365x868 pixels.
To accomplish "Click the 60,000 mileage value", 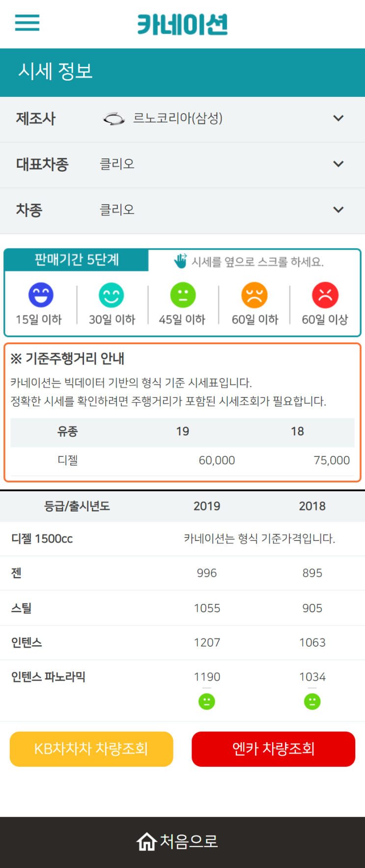I will pos(217,460).
